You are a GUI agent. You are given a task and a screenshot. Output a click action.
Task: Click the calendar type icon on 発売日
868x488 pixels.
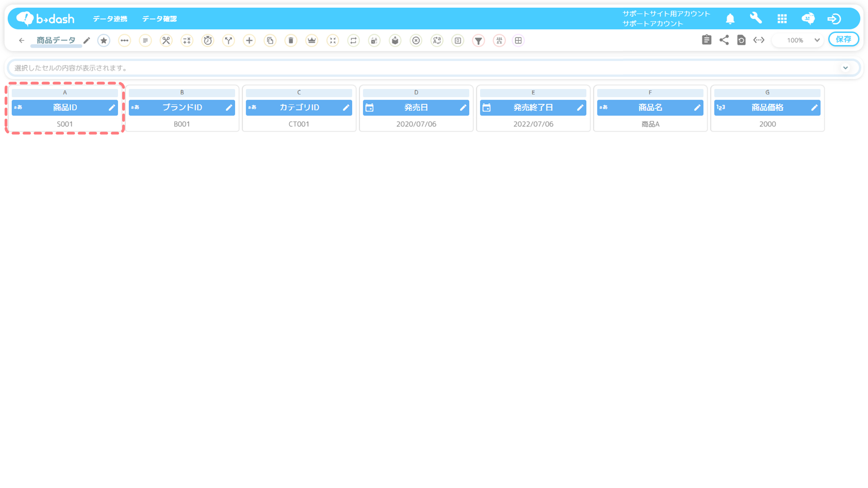pyautogui.click(x=370, y=107)
